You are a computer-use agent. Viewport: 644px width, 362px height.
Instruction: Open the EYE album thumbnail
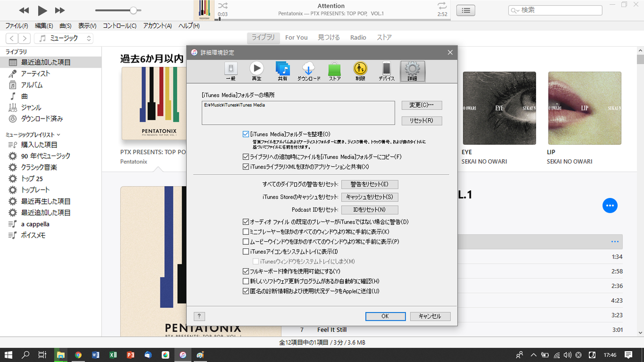(x=499, y=108)
